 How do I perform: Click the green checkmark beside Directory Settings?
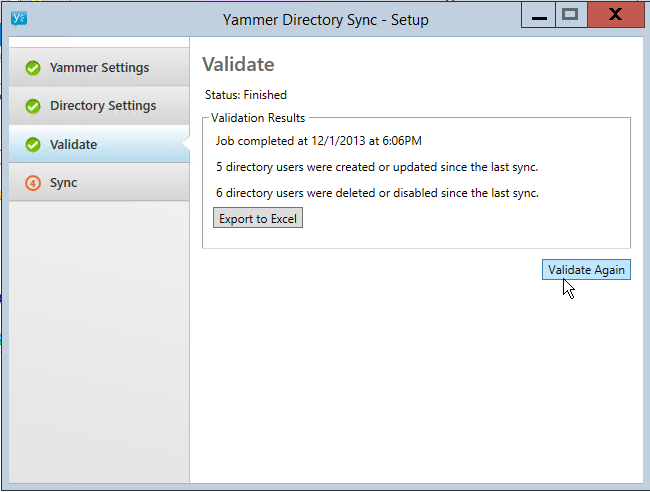coord(33,106)
